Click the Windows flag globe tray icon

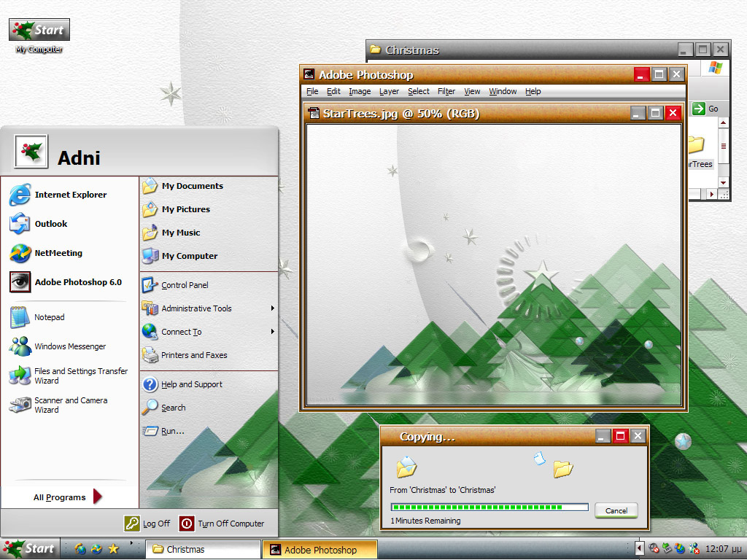[x=680, y=548]
